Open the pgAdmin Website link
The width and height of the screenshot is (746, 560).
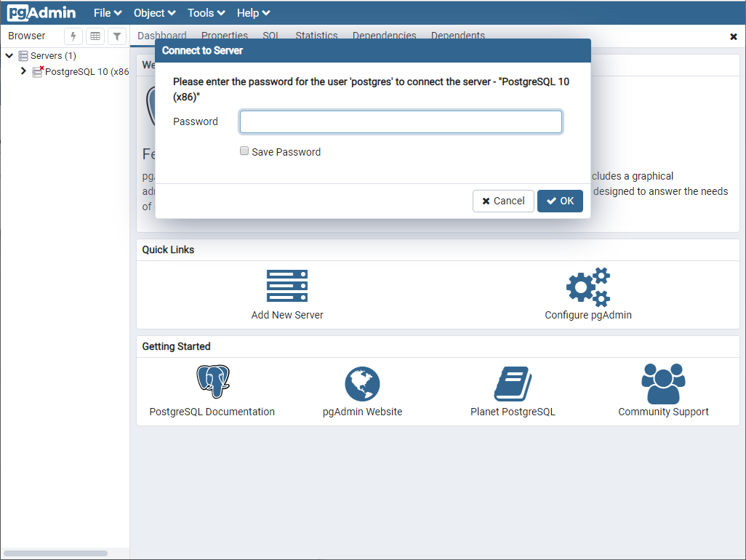363,412
